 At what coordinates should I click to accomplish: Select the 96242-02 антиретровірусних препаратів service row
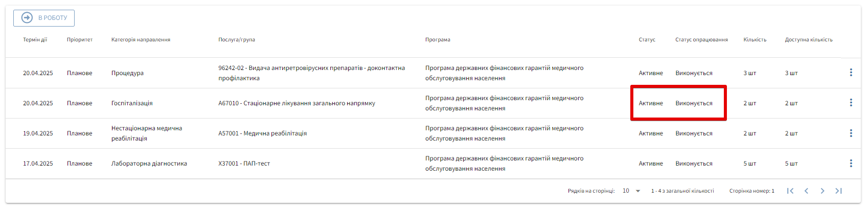coord(311,73)
